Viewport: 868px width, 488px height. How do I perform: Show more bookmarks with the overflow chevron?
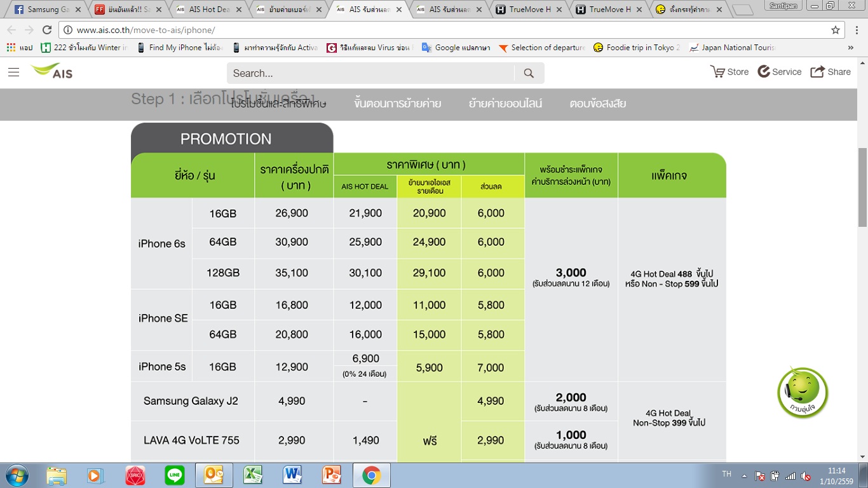click(x=851, y=48)
